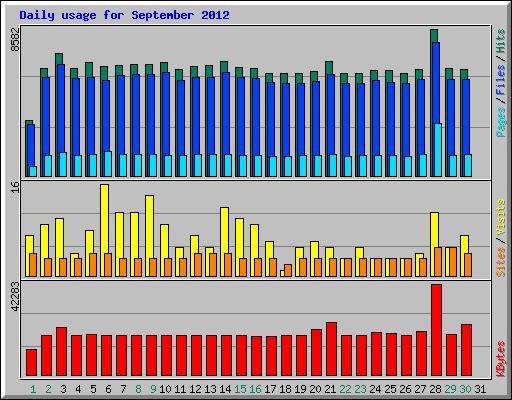This screenshot has height=400, width=512.
Task: Select day 17 on the x-axis
Action: tap(270, 389)
